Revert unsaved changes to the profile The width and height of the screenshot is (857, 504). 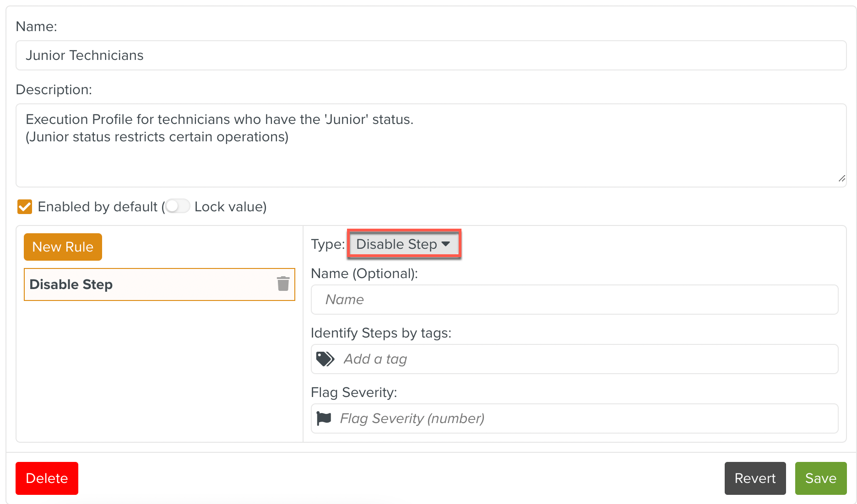[754, 478]
